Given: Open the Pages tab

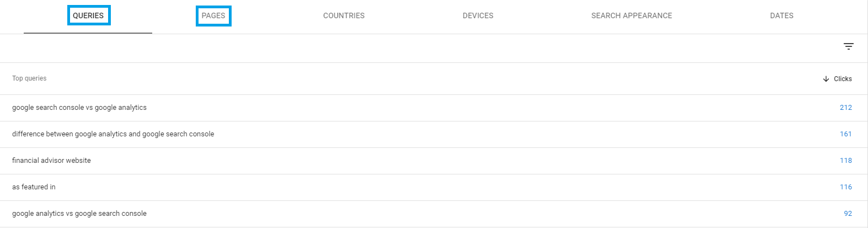Looking at the screenshot, I should (x=213, y=16).
